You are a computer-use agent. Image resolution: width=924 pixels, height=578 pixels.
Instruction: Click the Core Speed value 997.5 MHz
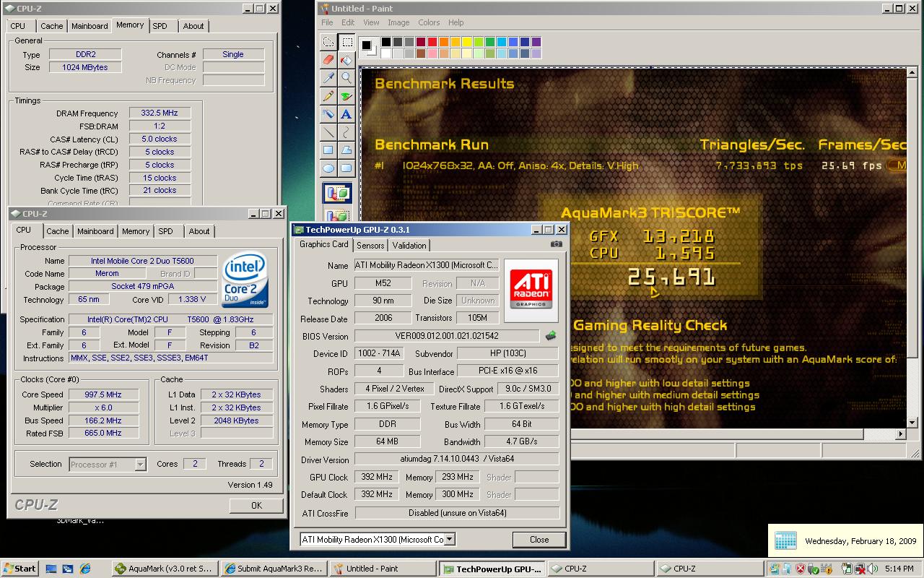tap(103, 394)
